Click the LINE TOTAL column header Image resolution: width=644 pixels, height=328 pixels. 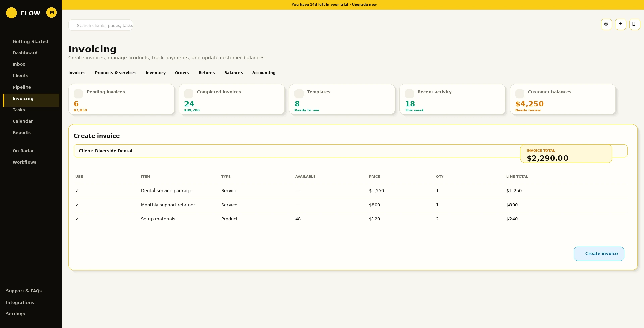pyautogui.click(x=517, y=177)
